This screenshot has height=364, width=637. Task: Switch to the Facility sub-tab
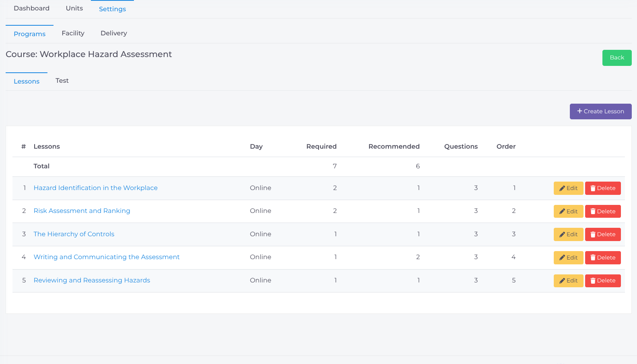[73, 33]
